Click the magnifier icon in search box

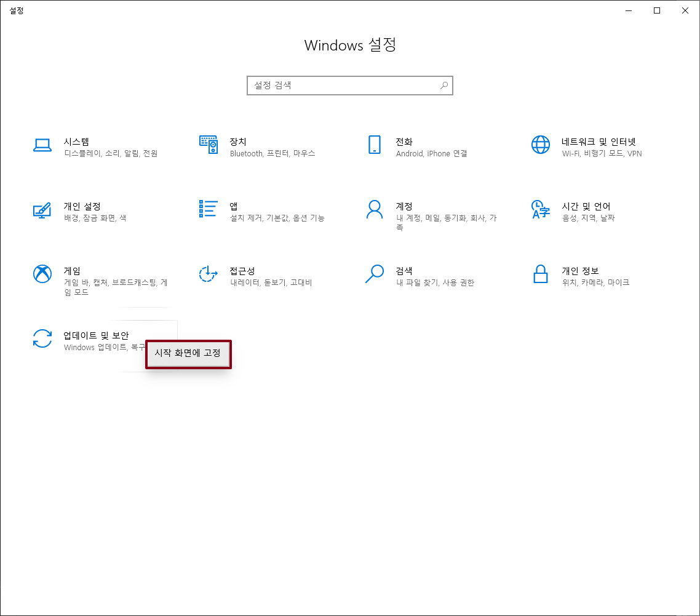(444, 86)
